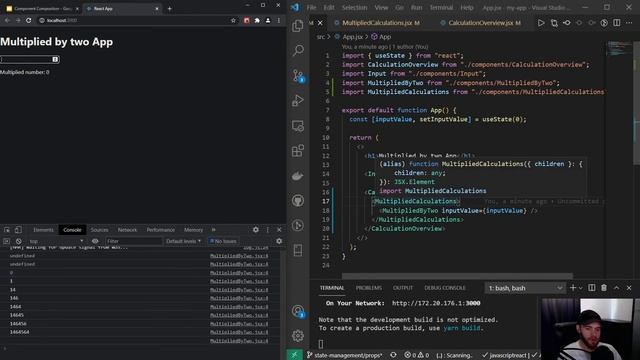The image size is (640, 360).
Task: Click the Open Changes editor icon
Action: pyautogui.click(x=554, y=23)
